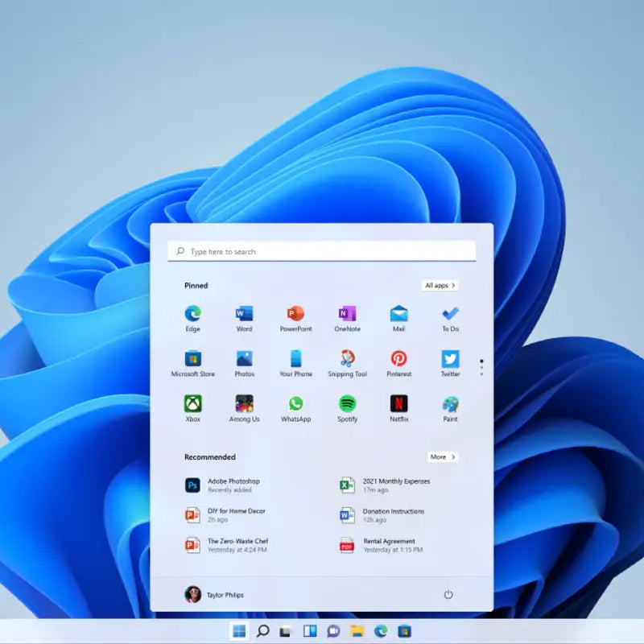Launch PowerPoint

tap(295, 315)
